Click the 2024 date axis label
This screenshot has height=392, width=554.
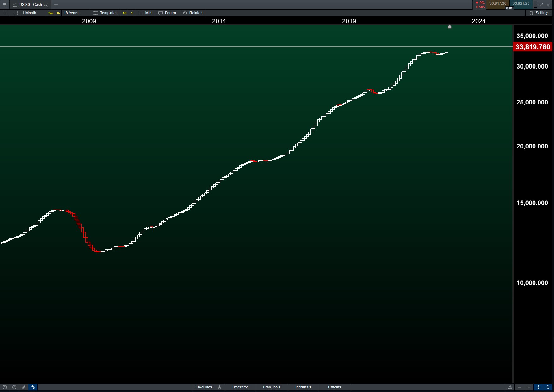tap(479, 21)
